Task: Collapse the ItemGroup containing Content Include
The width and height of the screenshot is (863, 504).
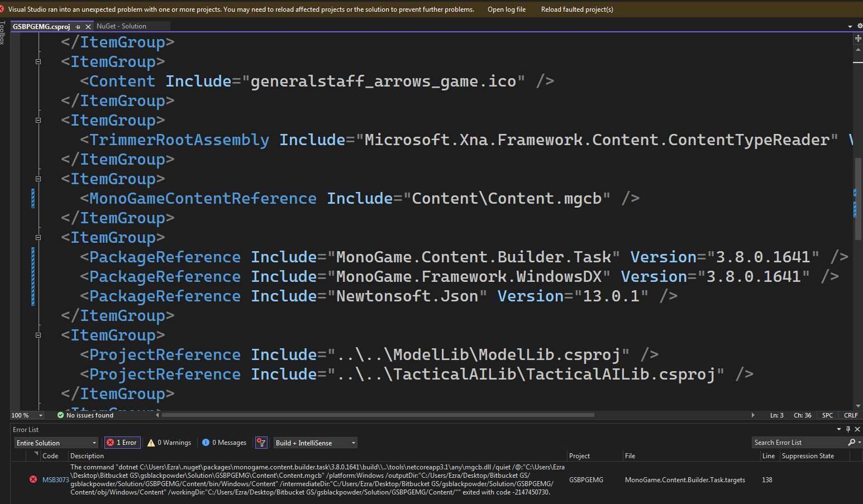Action: point(38,62)
